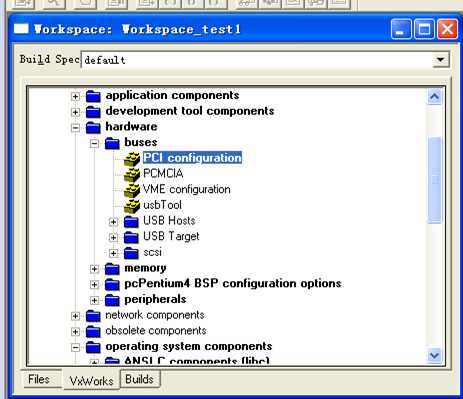Expand development tool components node
Viewport: 463px width, 399px height.
(x=75, y=112)
